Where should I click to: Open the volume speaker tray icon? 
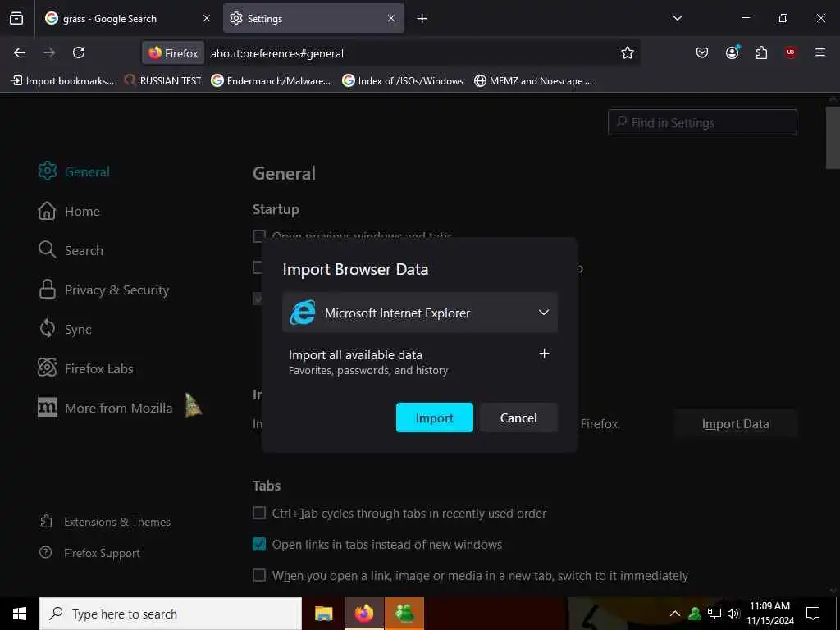point(733,614)
